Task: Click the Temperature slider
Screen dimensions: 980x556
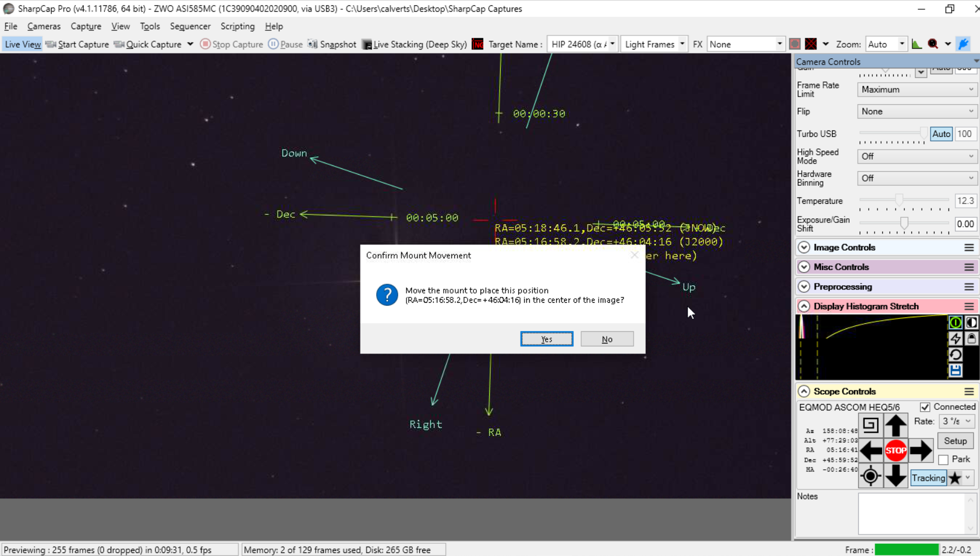Action: [904, 200]
